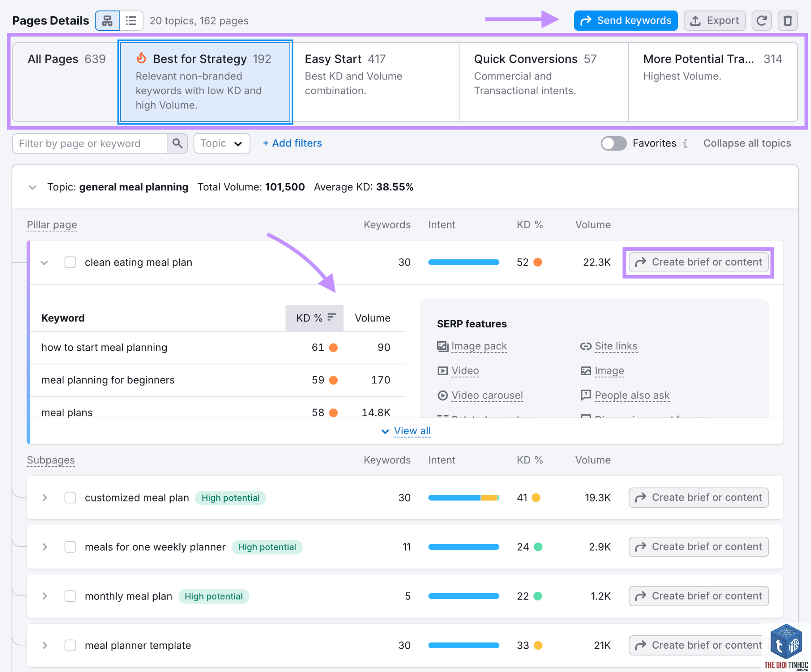Screen dimensions: 811x672
Task: Click the Favorites info icon
Action: click(685, 143)
